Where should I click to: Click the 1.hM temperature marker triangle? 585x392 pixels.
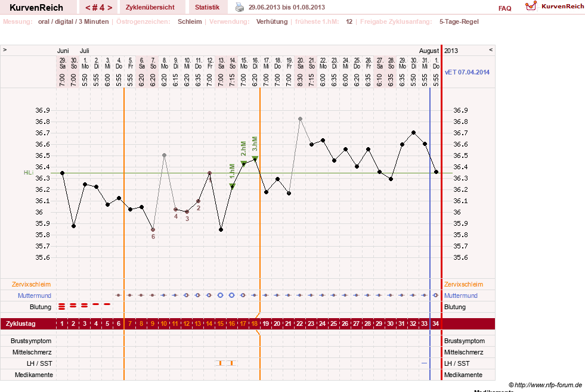[232, 186]
